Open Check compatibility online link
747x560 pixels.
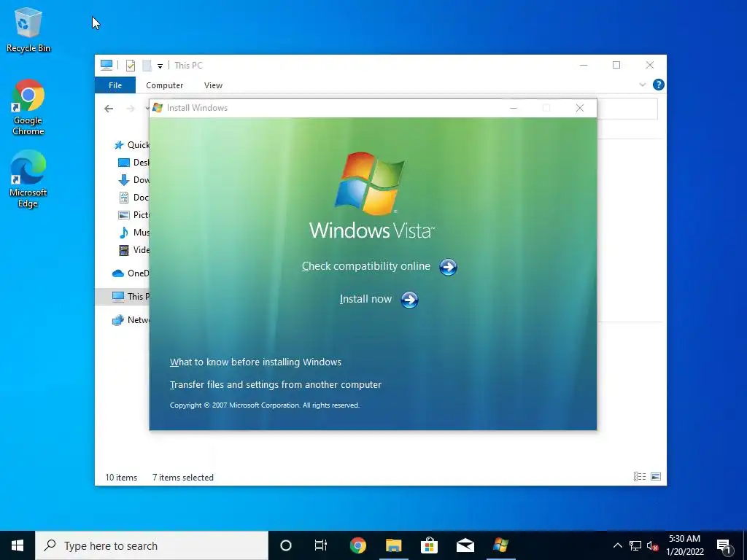[366, 266]
